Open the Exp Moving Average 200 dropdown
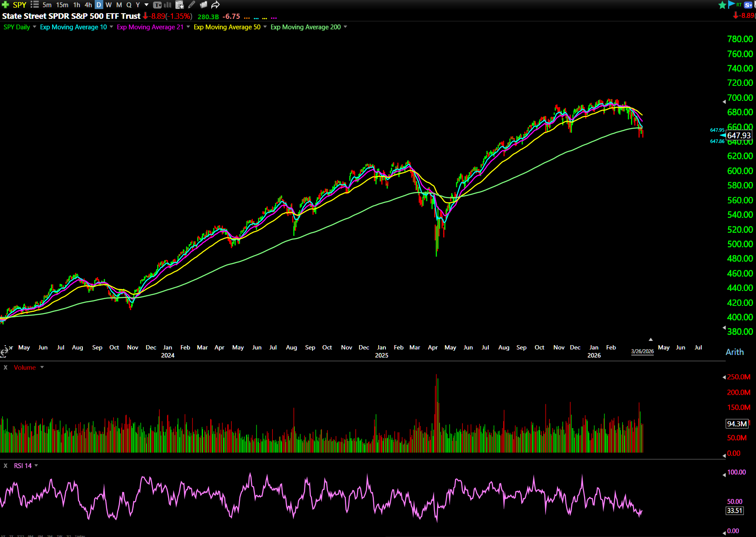The image size is (756, 537). click(x=345, y=27)
